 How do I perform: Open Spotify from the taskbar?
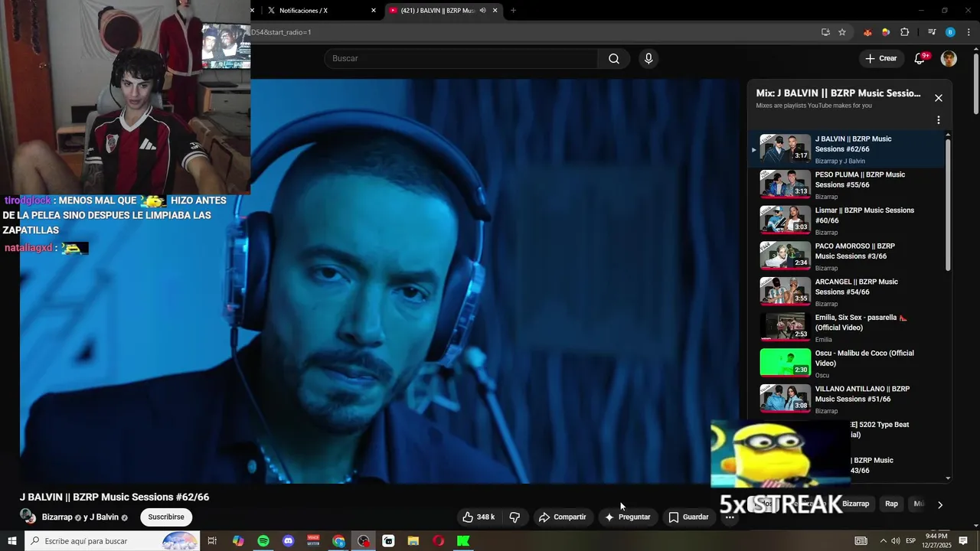(263, 541)
